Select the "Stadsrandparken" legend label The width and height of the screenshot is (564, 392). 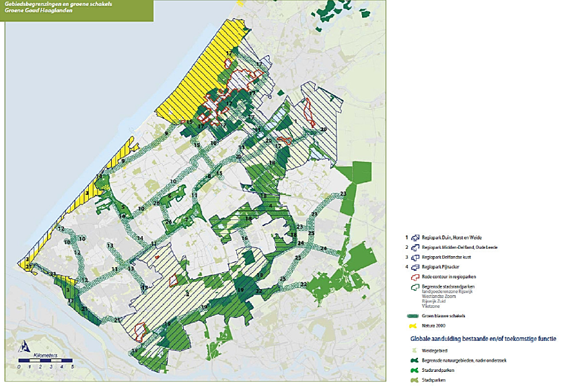[x=438, y=370]
